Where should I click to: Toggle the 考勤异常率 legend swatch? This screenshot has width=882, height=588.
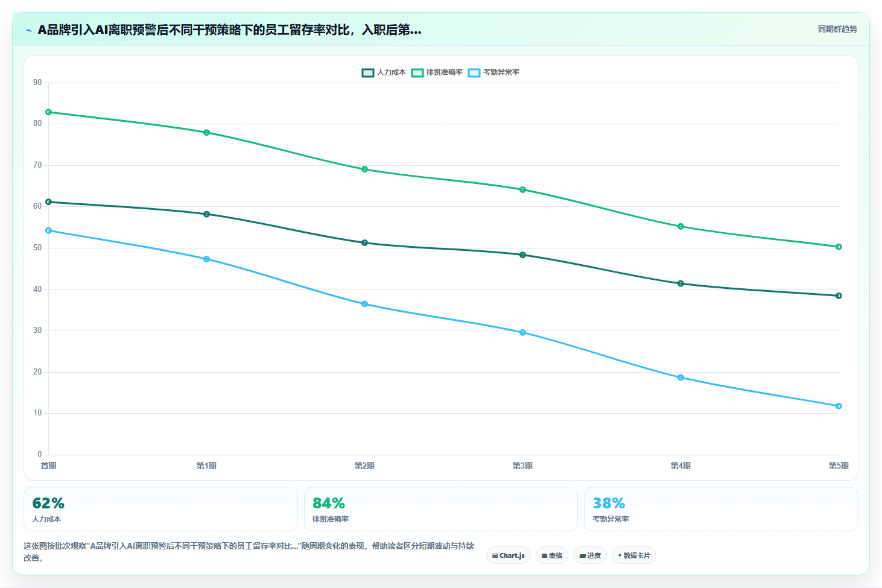[474, 73]
